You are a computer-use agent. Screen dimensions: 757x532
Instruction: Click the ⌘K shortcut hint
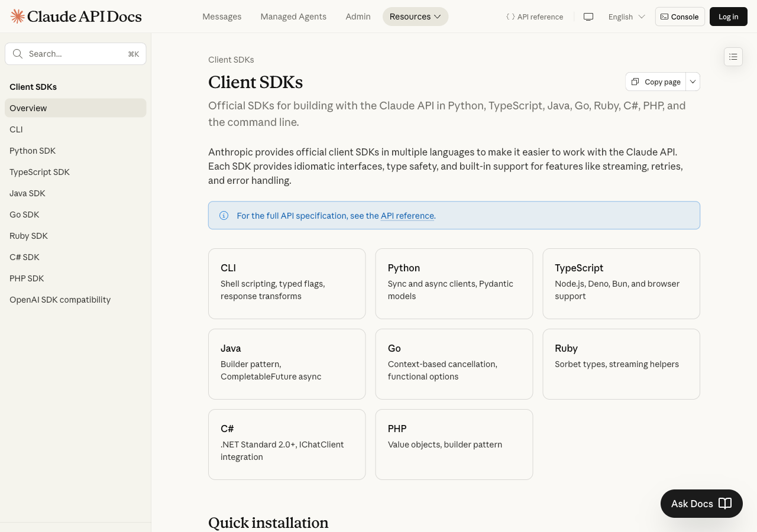coord(134,54)
